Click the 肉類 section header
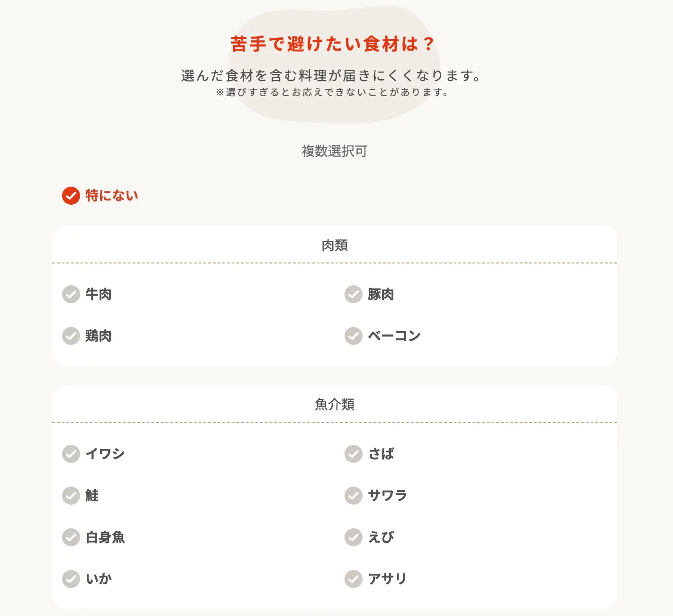This screenshot has height=616, width=673. click(x=335, y=245)
